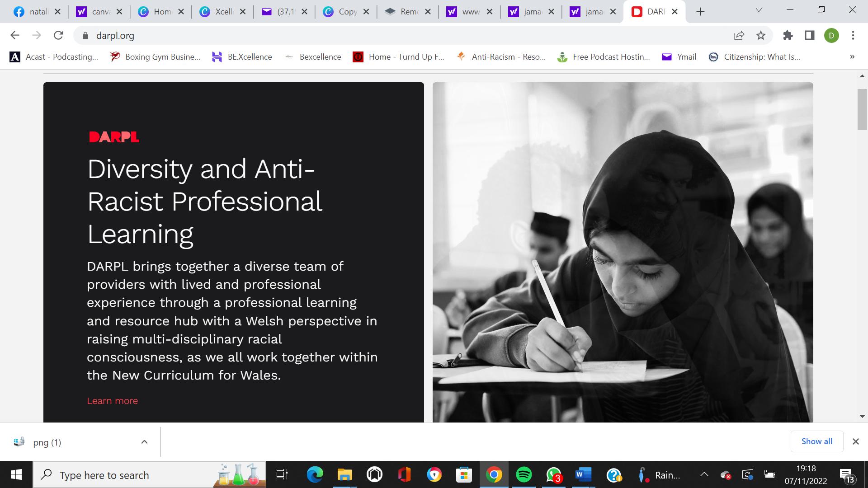The image size is (868, 488).
Task: Expand the png (1) download options
Action: coord(144,442)
